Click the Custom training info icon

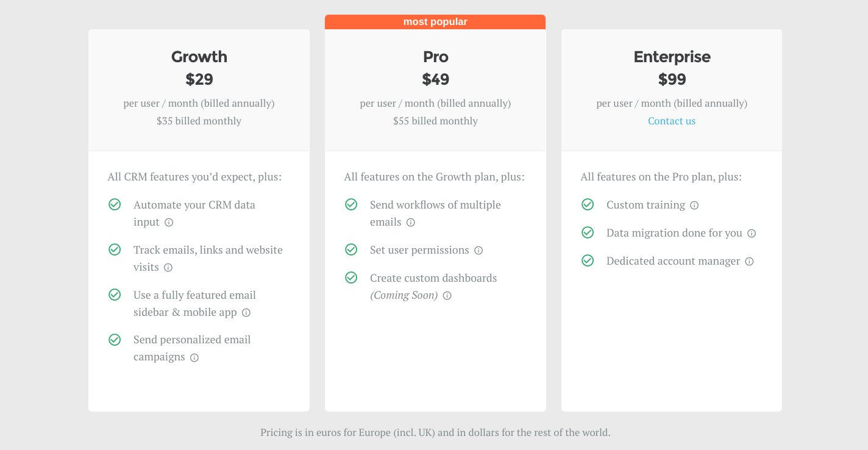(694, 205)
